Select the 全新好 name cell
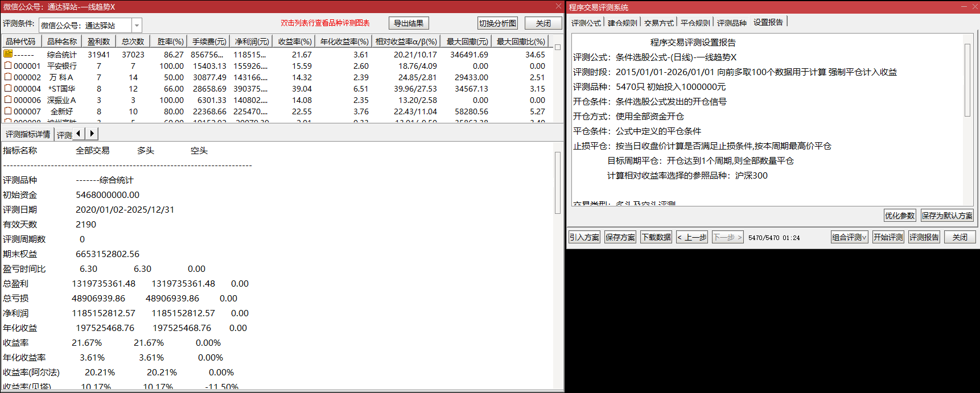Image resolution: width=980 pixels, height=393 pixels. 61,111
